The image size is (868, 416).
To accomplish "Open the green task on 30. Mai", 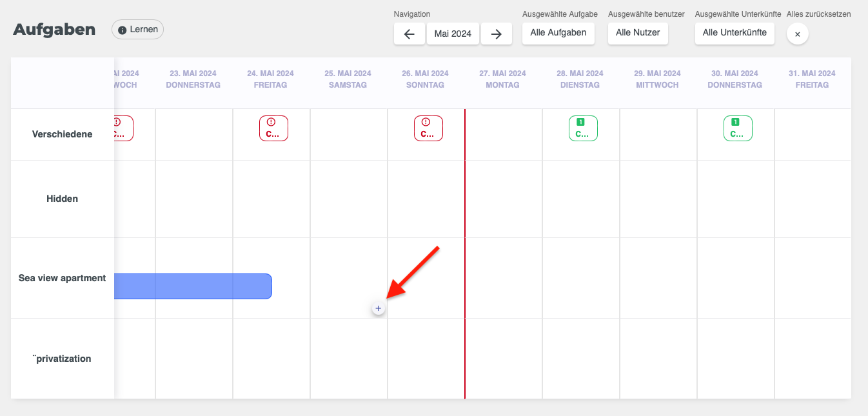I will pos(738,128).
